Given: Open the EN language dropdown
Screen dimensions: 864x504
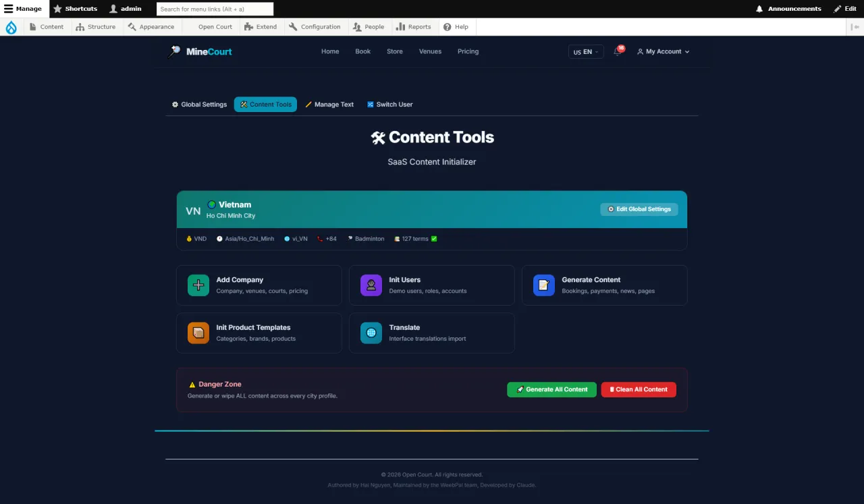Looking at the screenshot, I should tap(586, 52).
